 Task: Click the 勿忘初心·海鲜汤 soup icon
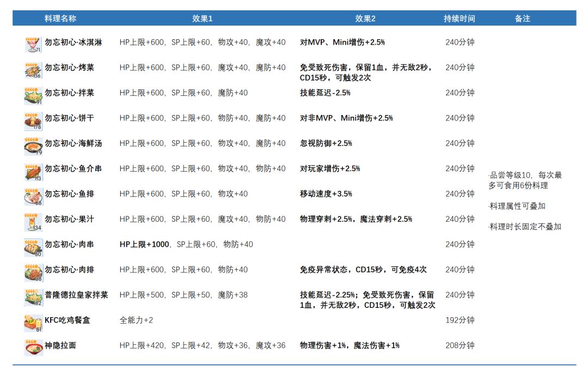pos(33,146)
